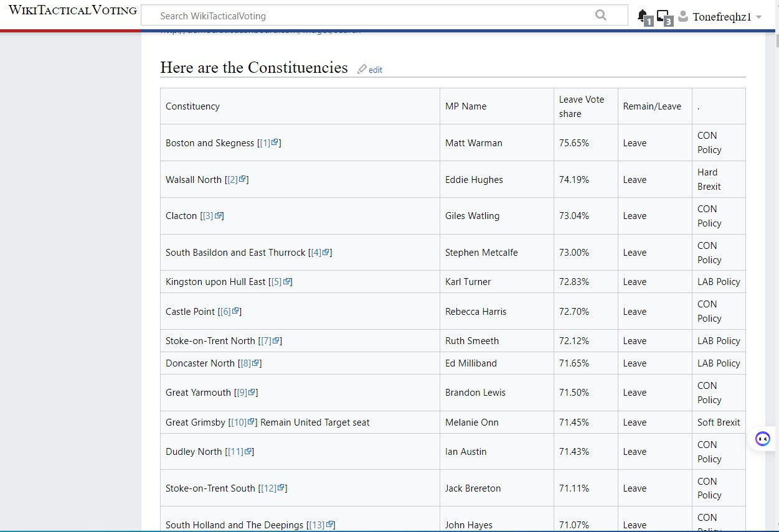Click the Giles Watling cell
The height and width of the screenshot is (532, 779).
pyautogui.click(x=497, y=216)
